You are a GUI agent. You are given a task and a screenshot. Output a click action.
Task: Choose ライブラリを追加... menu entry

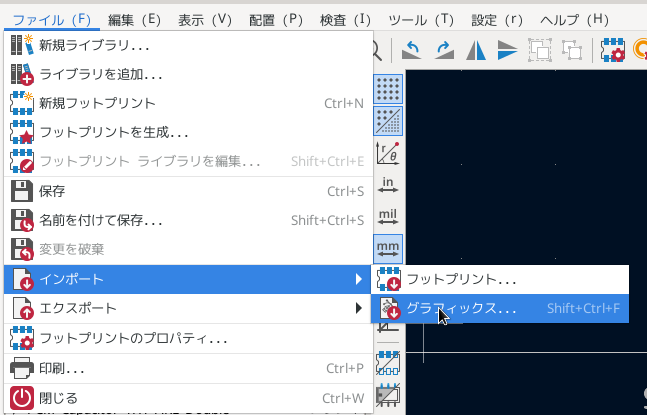tap(188, 74)
